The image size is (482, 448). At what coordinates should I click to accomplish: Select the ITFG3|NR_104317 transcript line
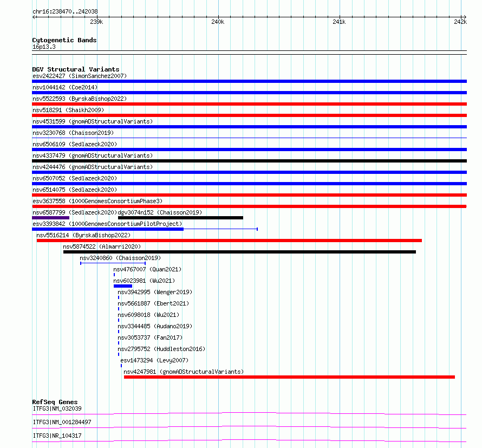(x=249, y=440)
